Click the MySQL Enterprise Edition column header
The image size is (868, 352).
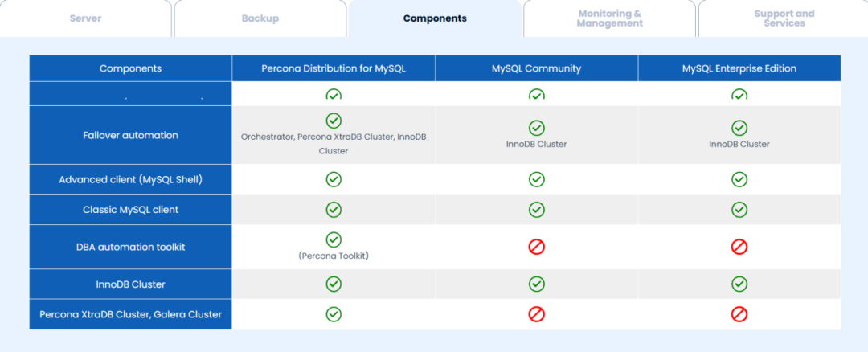pos(739,68)
